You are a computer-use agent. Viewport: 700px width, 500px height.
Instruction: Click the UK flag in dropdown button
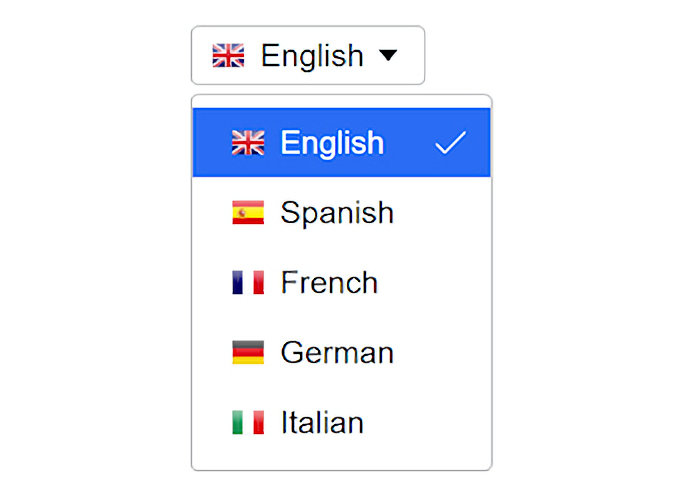point(228,55)
